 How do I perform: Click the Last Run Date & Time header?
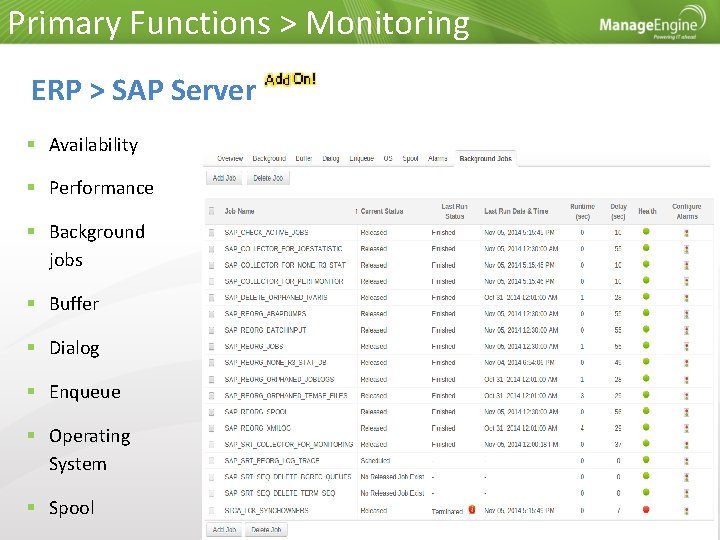516,211
